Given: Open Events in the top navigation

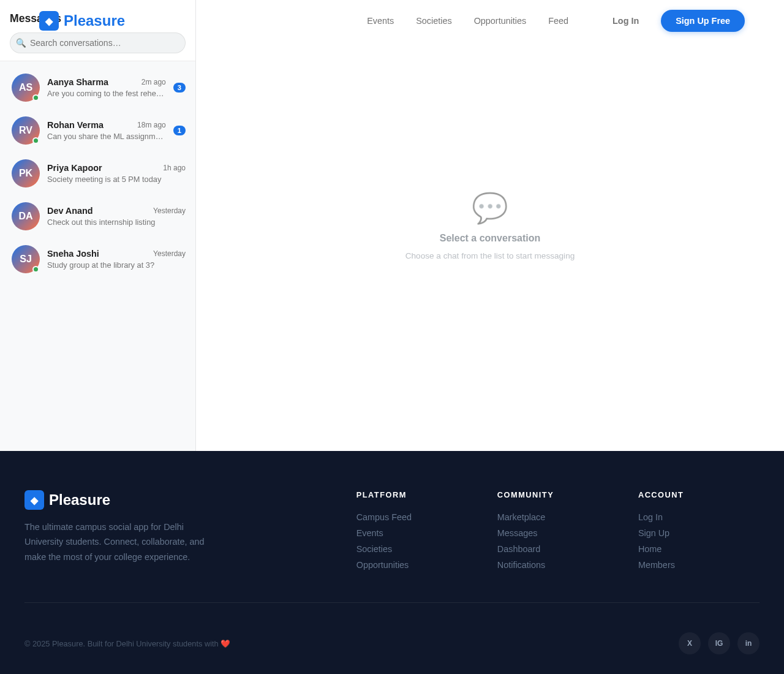Looking at the screenshot, I should point(380,21).
